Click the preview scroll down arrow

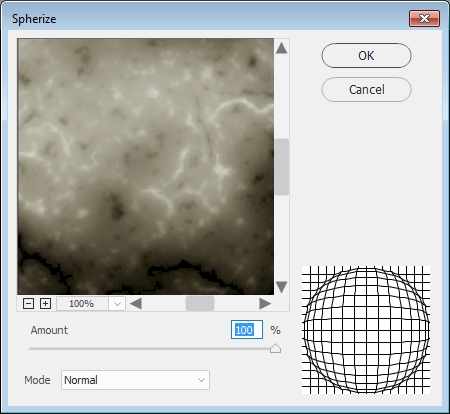point(282,287)
